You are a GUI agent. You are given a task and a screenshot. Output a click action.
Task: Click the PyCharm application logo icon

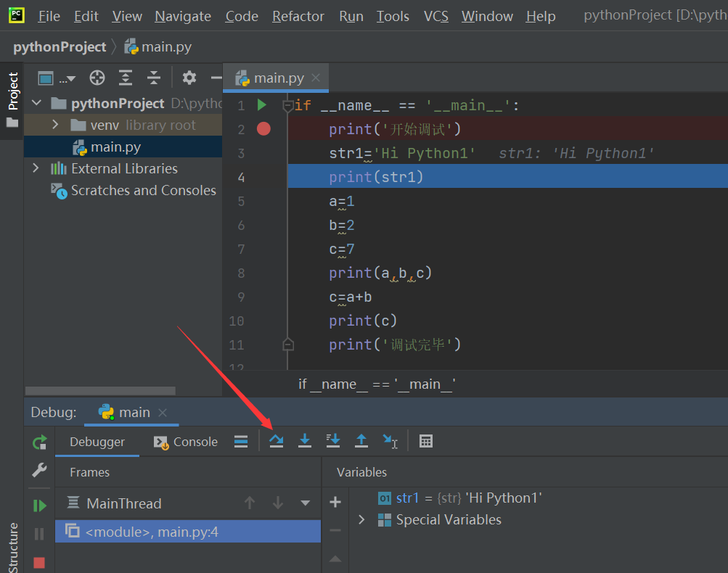pyautogui.click(x=17, y=15)
